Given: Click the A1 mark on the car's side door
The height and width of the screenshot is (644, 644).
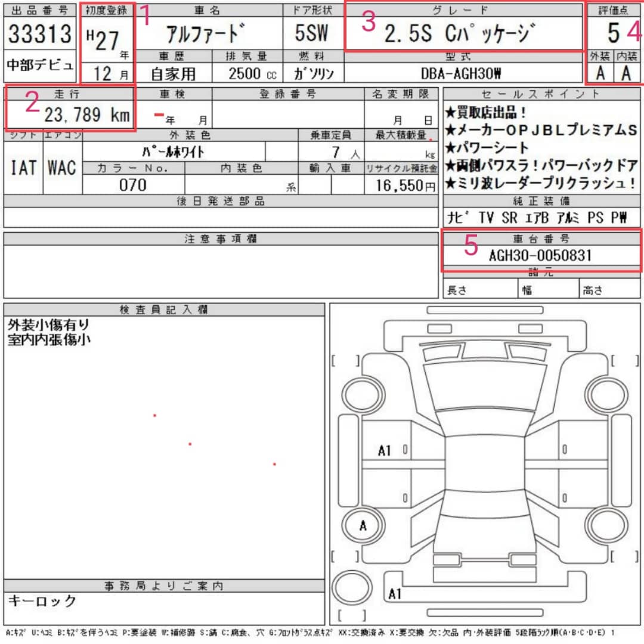Looking at the screenshot, I should (x=385, y=451).
